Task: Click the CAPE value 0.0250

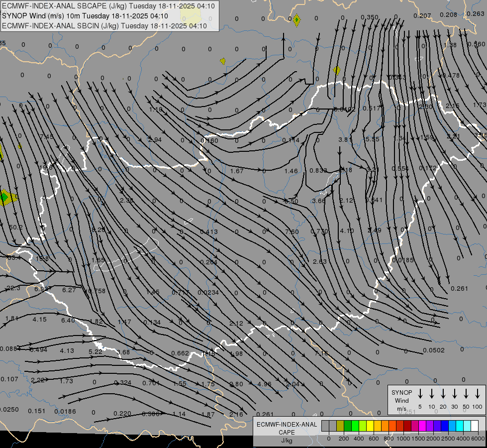Action: coord(9,410)
